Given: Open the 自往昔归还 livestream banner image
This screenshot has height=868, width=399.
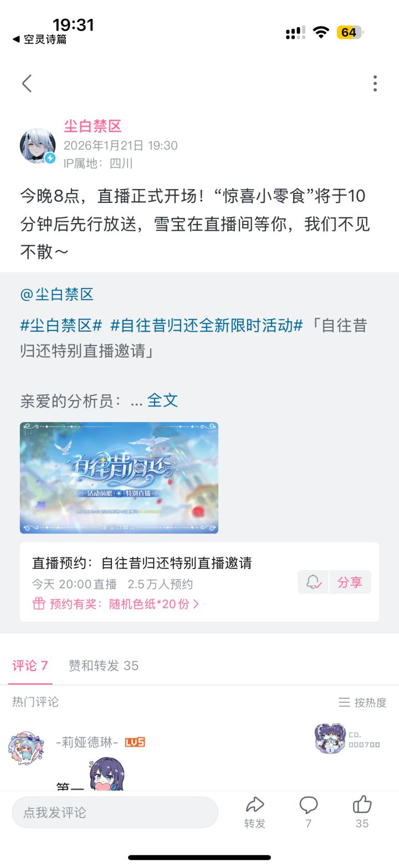Looking at the screenshot, I should pyautogui.click(x=119, y=478).
